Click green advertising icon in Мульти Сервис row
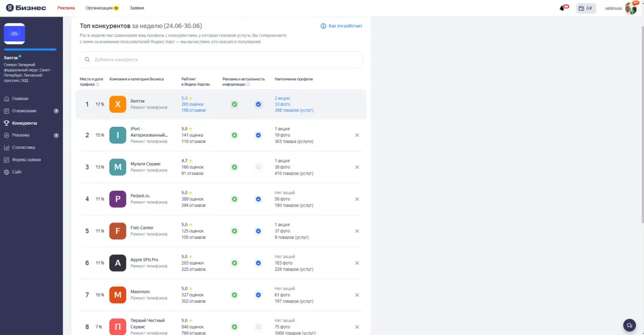644x335 pixels. point(234,167)
